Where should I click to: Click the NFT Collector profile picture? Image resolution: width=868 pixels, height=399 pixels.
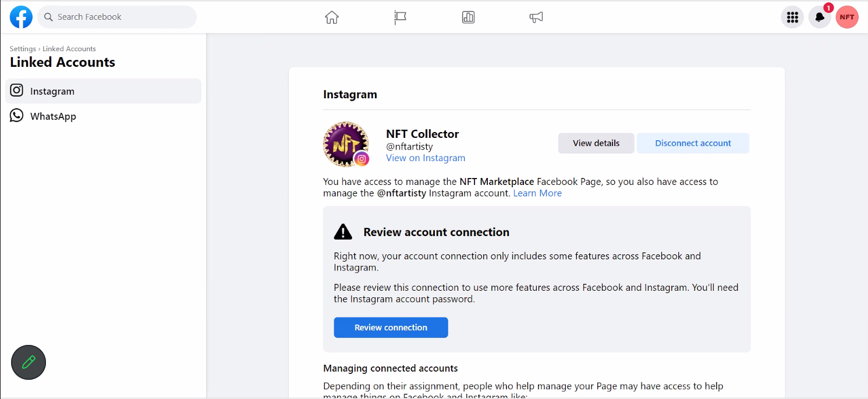click(346, 144)
